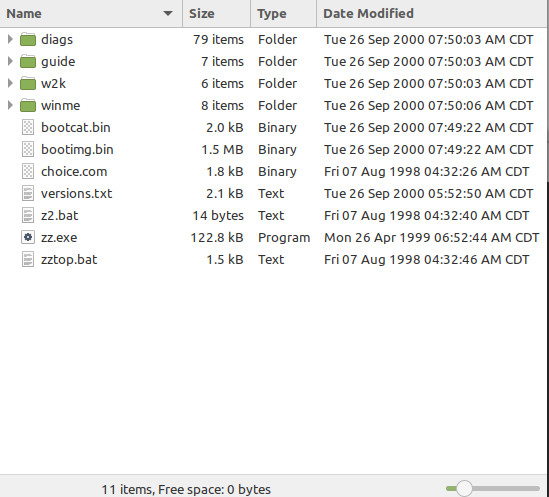
Task: Select the guide folder icon
Action: pos(28,62)
